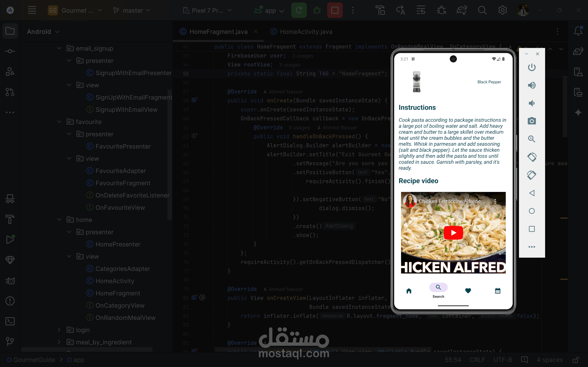Image resolution: width=588 pixels, height=367 pixels.
Task: Click the emulator power button icon
Action: tap(532, 67)
